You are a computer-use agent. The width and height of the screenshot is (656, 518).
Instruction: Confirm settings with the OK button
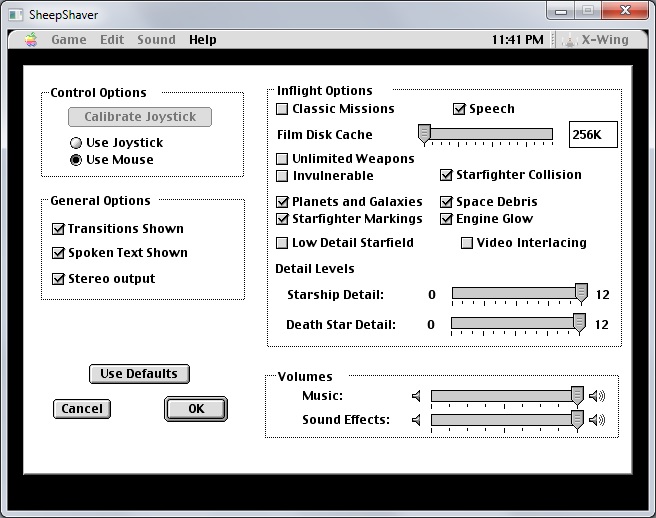pyautogui.click(x=196, y=409)
